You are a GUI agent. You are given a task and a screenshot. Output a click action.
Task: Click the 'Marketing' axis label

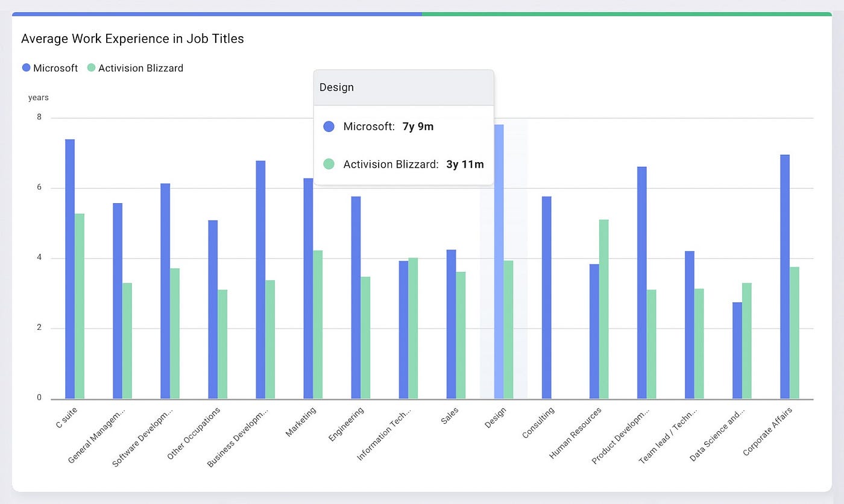point(300,422)
